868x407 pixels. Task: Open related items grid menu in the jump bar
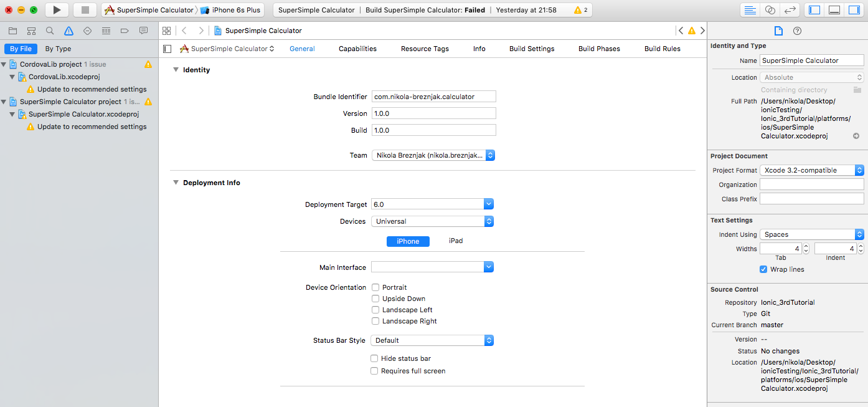pyautogui.click(x=166, y=31)
